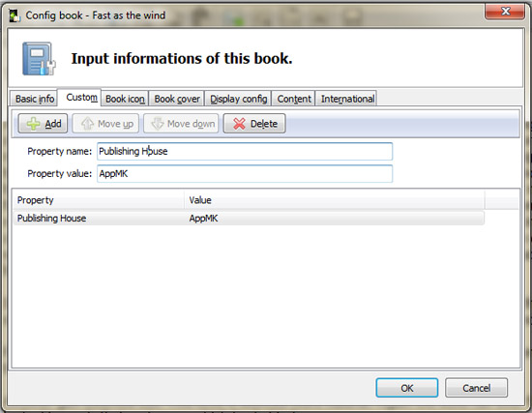Click the green plus Add icon
Image resolution: width=532 pixels, height=413 pixels.
[x=33, y=124]
